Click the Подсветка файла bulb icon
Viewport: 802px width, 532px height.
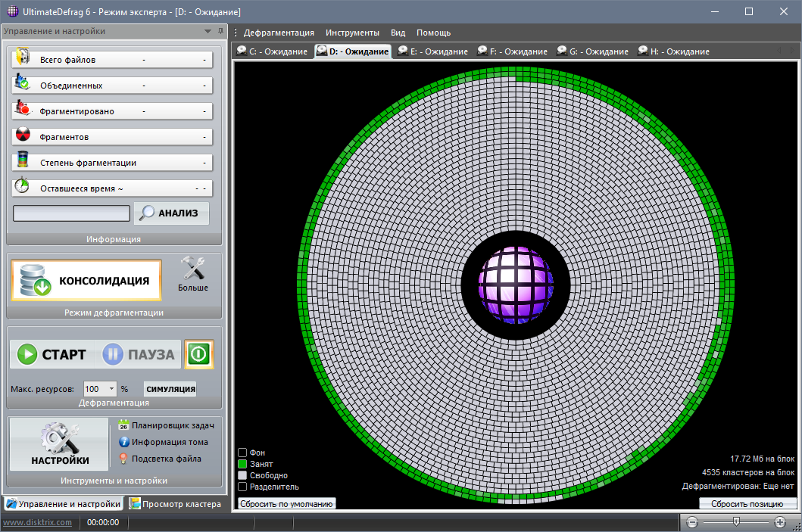[123, 459]
